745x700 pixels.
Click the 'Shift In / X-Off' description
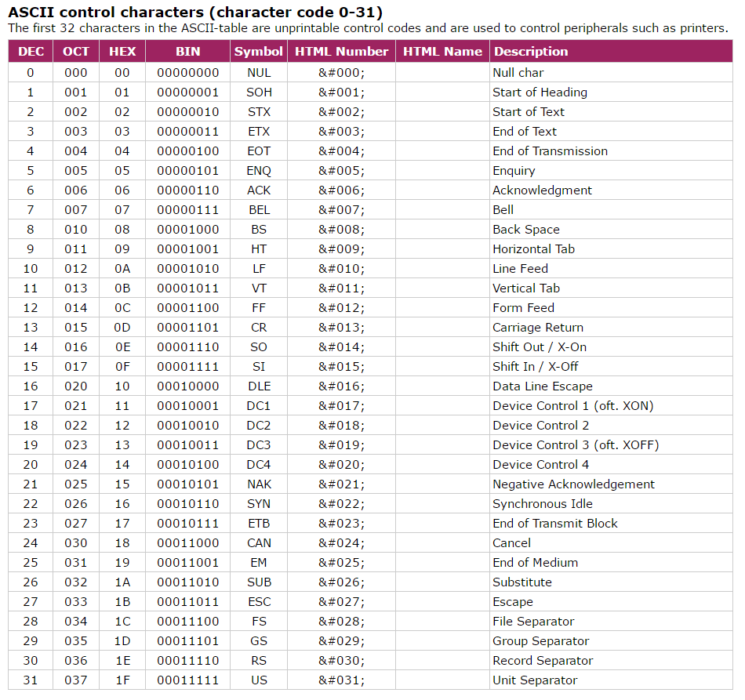(x=535, y=367)
